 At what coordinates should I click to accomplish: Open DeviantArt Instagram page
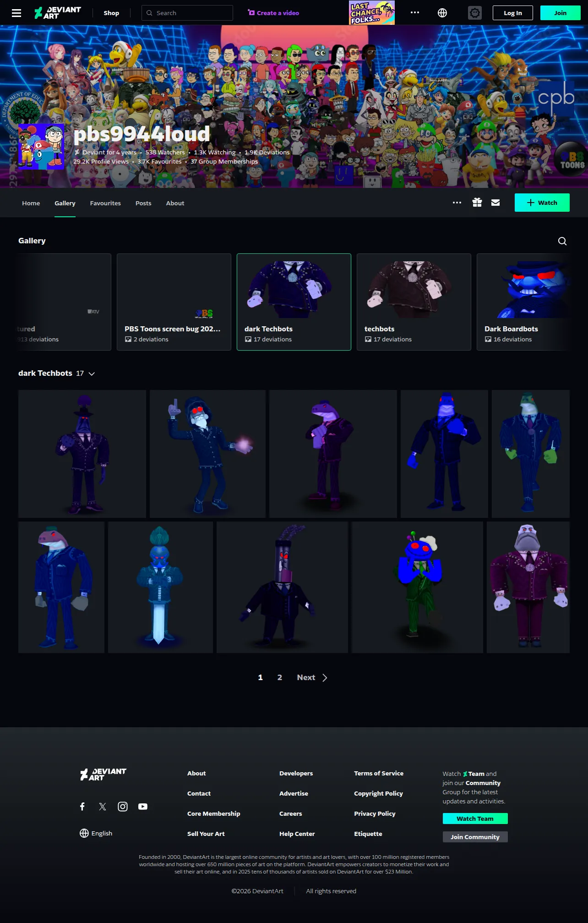[x=123, y=807]
